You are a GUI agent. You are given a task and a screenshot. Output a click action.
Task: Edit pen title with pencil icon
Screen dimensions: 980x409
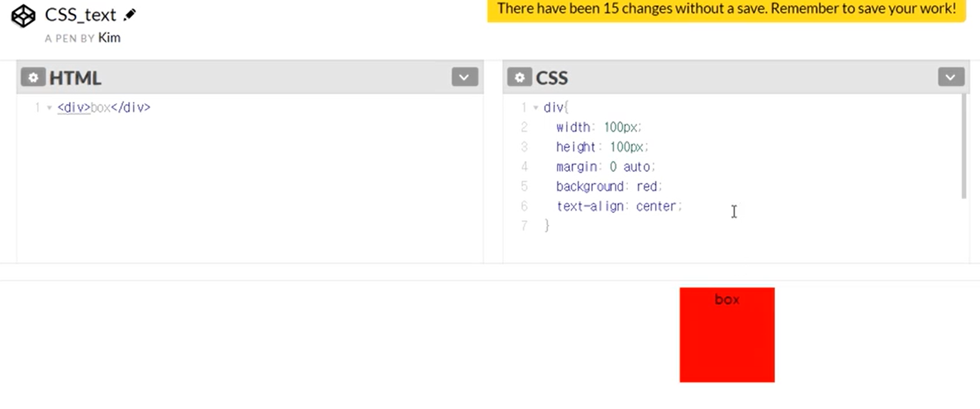[130, 15]
